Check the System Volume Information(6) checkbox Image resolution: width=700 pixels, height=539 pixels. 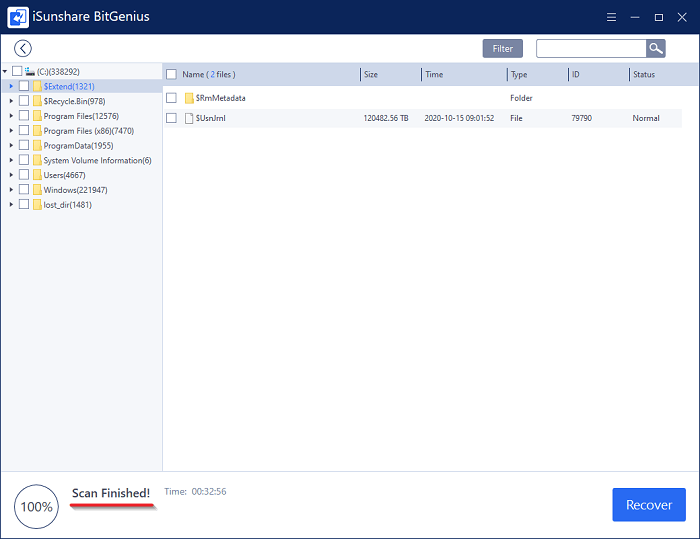tap(24, 160)
